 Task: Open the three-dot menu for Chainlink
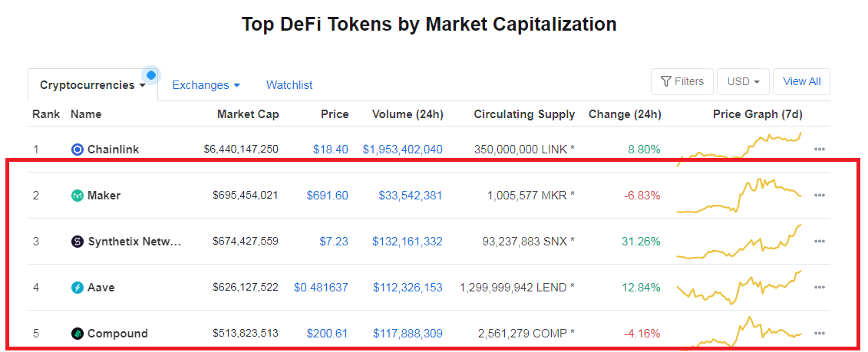tap(820, 150)
